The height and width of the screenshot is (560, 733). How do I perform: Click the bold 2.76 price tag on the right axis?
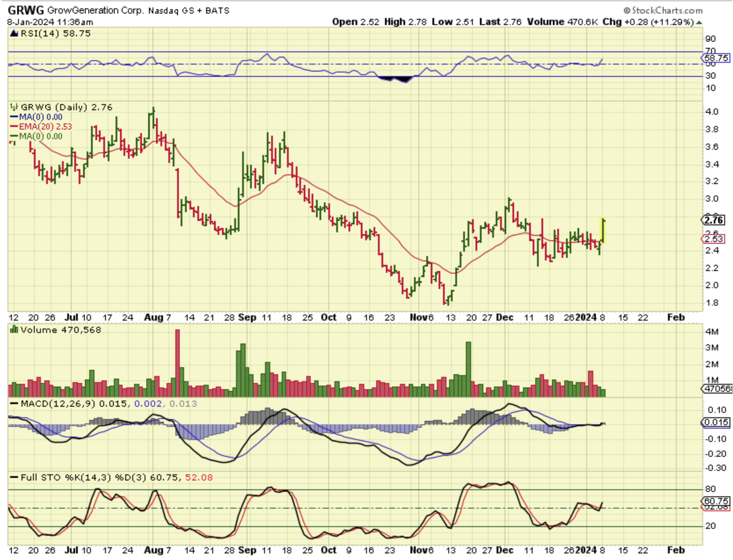(714, 220)
